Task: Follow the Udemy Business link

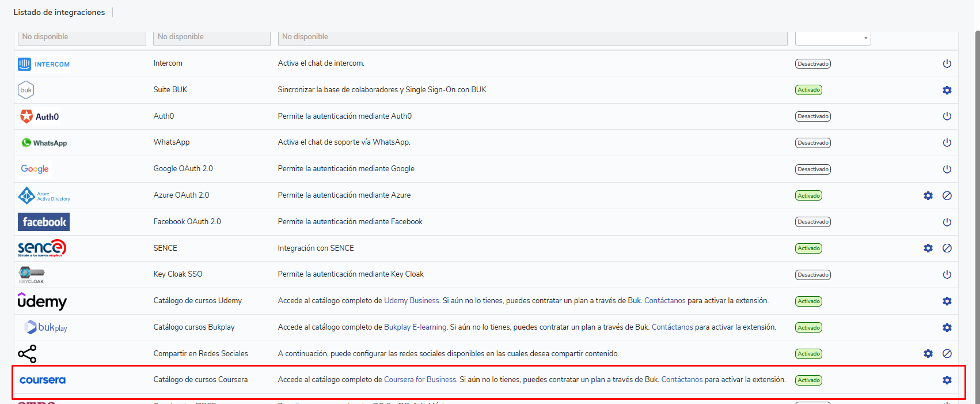Action: 411,301
